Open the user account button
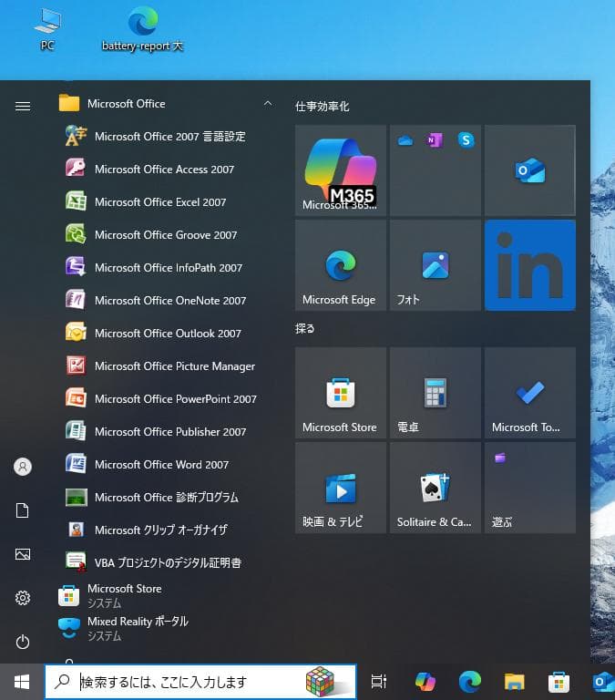The height and width of the screenshot is (700, 615). (23, 467)
